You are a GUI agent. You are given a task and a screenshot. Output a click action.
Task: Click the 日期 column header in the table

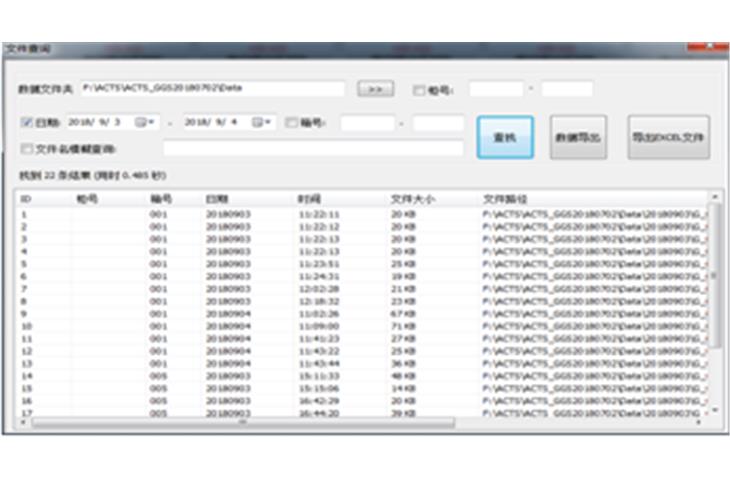[x=217, y=199]
